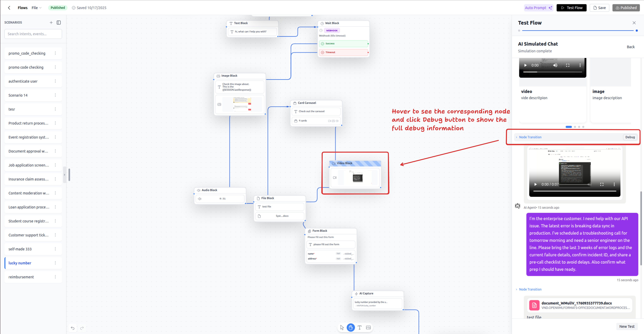Click the Debug button

[630, 137]
